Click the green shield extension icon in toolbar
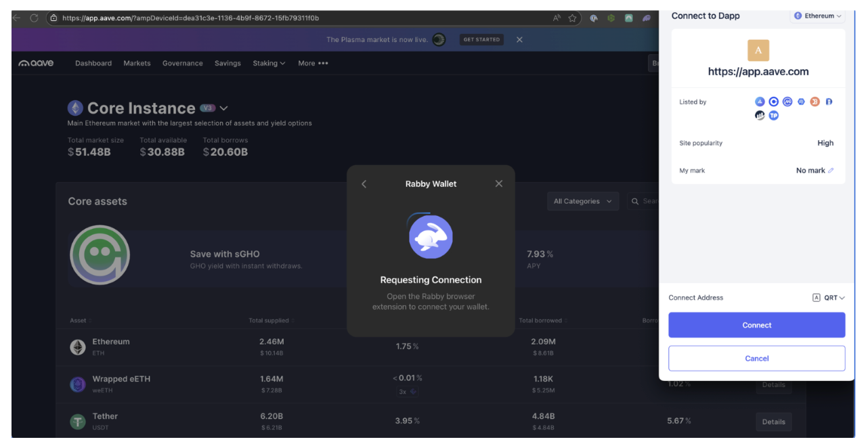Screen dimensions: 868x448 click(x=611, y=18)
